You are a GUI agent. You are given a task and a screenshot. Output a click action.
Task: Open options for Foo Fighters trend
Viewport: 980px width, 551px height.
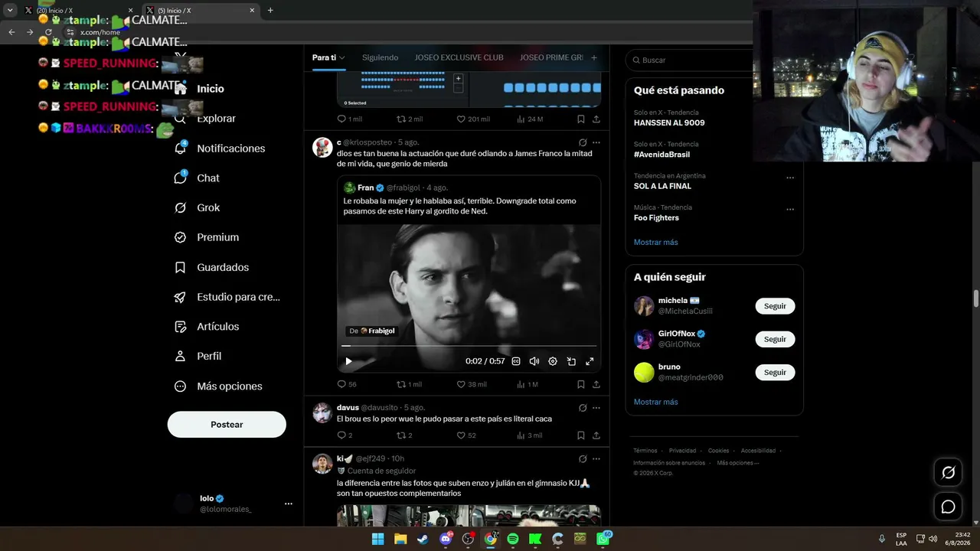click(790, 209)
